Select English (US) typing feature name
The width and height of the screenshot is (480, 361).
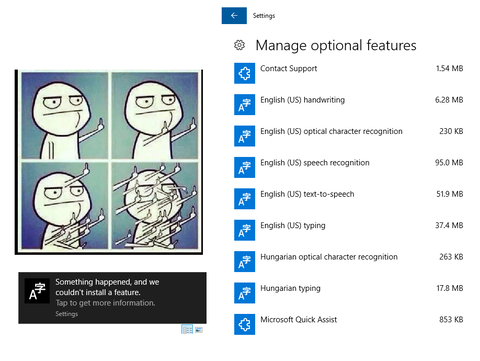tap(293, 226)
